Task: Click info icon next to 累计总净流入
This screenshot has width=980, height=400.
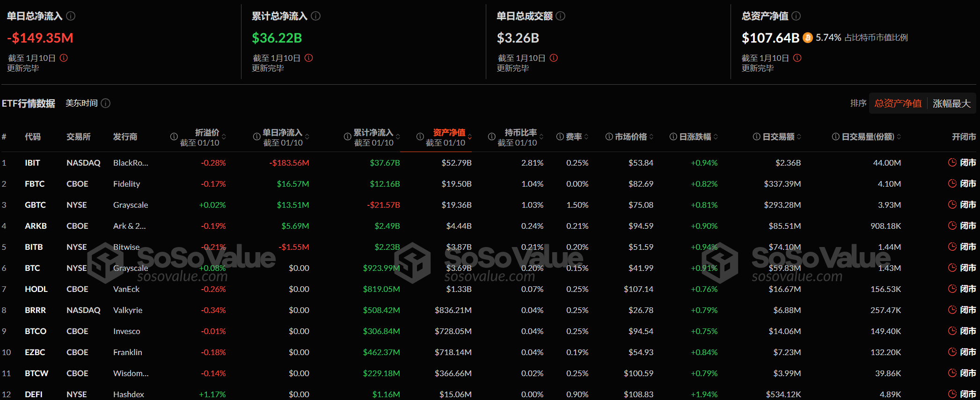Action: tap(316, 16)
